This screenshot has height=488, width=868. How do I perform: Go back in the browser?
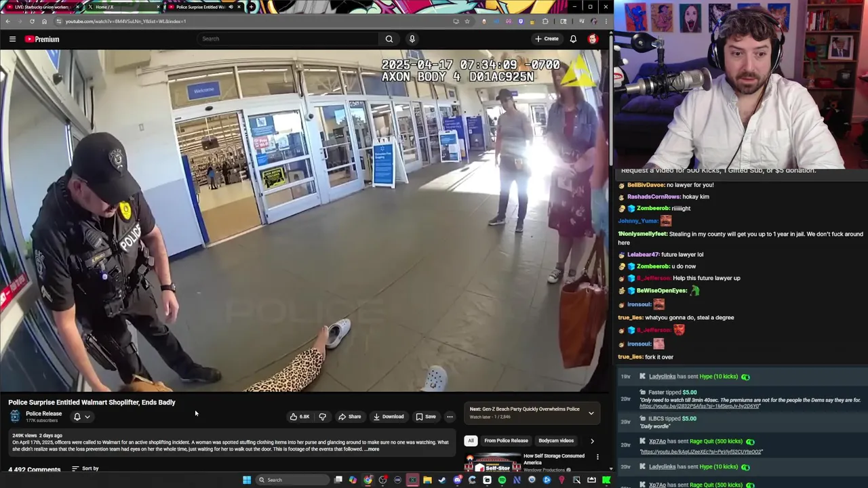tap(7, 21)
